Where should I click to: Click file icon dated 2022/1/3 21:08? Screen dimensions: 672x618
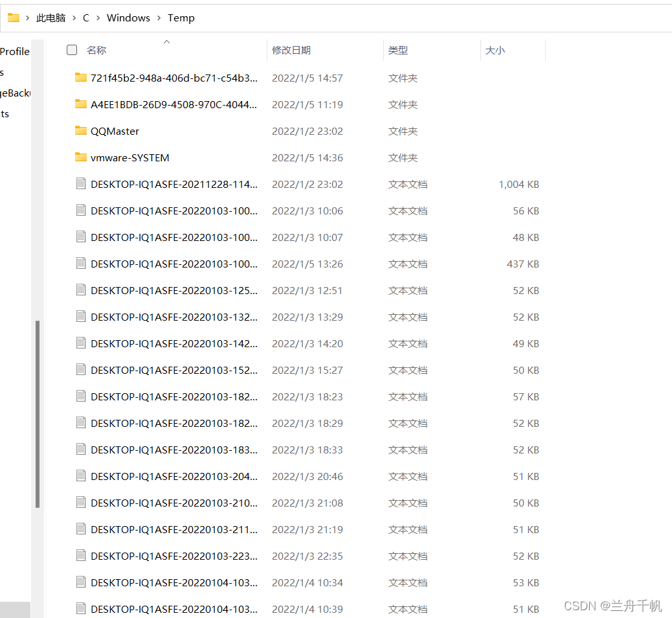pos(81,503)
